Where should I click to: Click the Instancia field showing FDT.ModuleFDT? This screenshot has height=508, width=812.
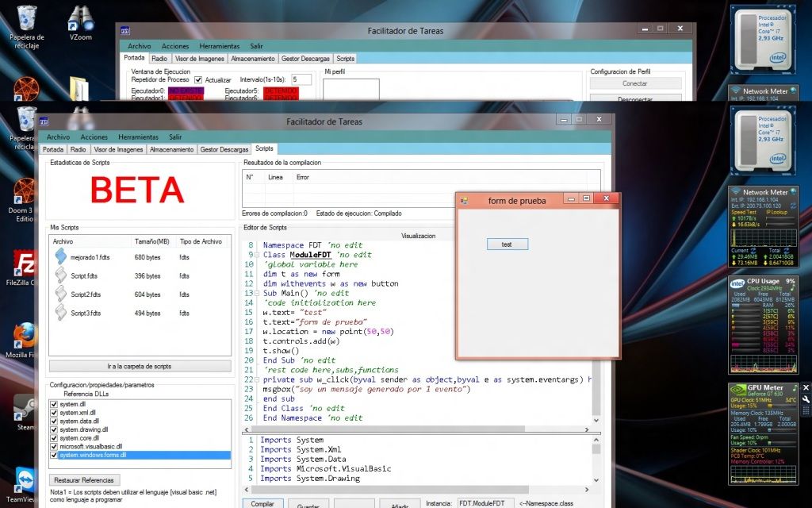(x=486, y=503)
